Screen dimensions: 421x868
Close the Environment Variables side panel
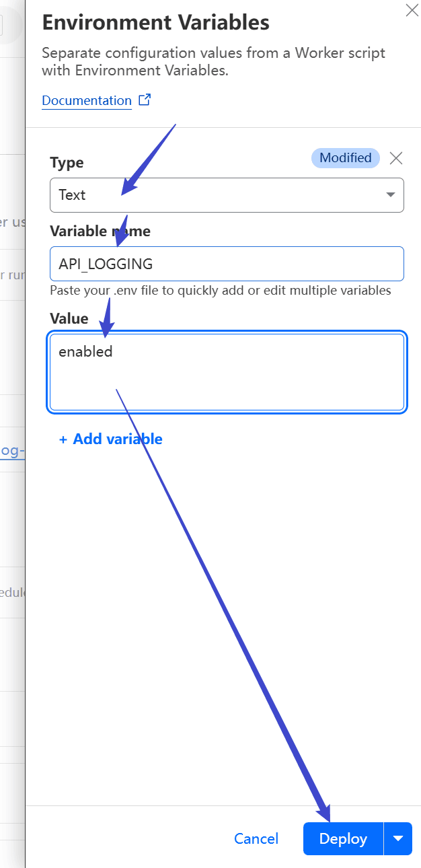[412, 10]
